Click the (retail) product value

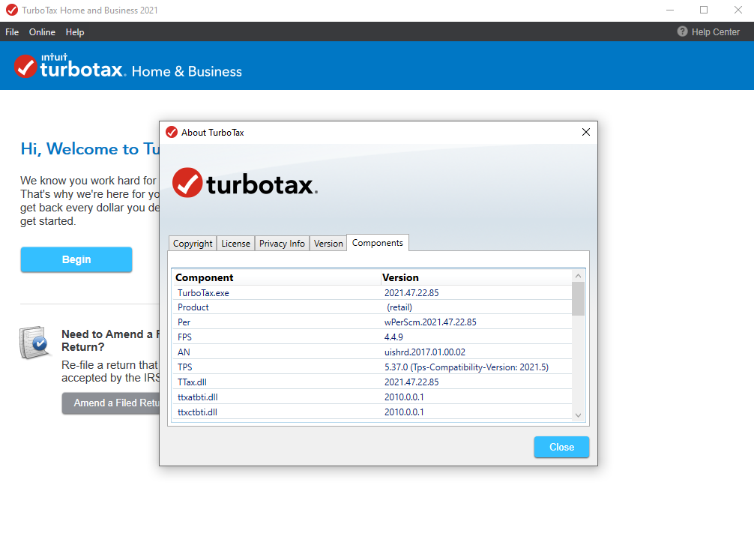click(399, 307)
